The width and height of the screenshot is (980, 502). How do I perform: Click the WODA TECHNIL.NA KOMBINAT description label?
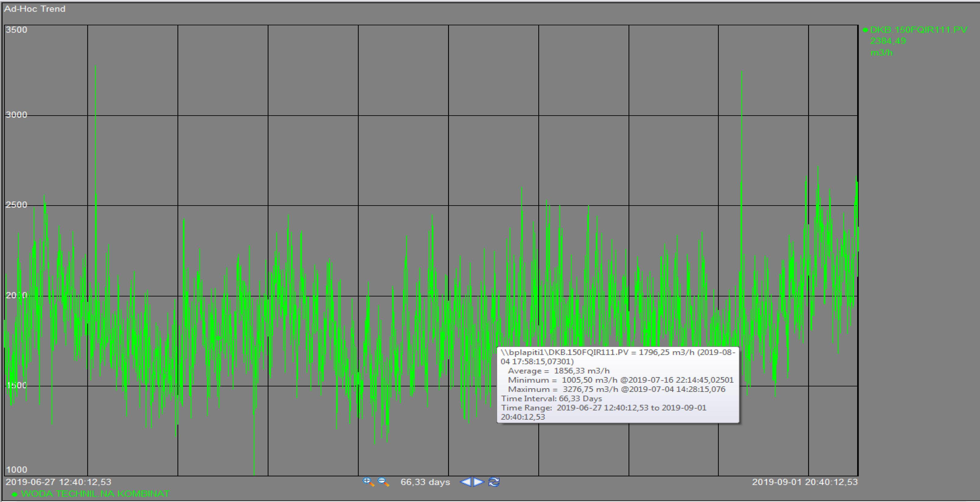[95, 494]
